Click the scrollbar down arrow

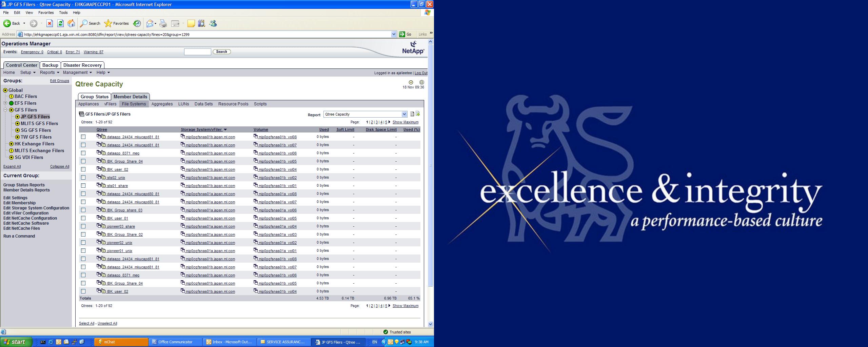[431, 324]
